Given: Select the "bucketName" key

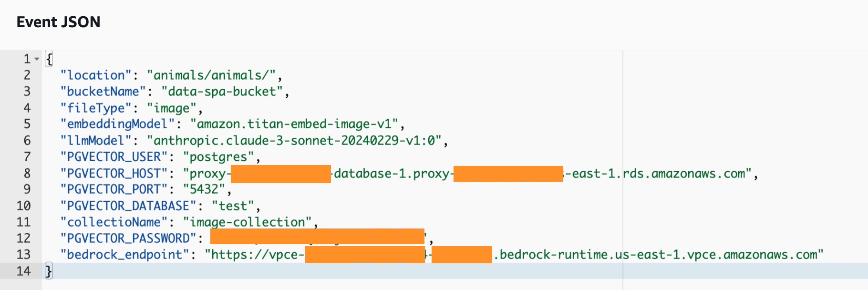Looking at the screenshot, I should [x=103, y=92].
